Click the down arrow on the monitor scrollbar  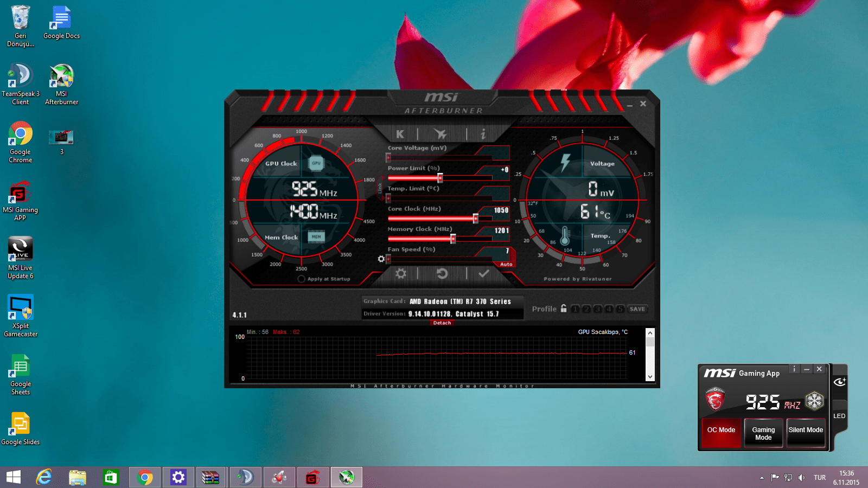click(x=650, y=376)
